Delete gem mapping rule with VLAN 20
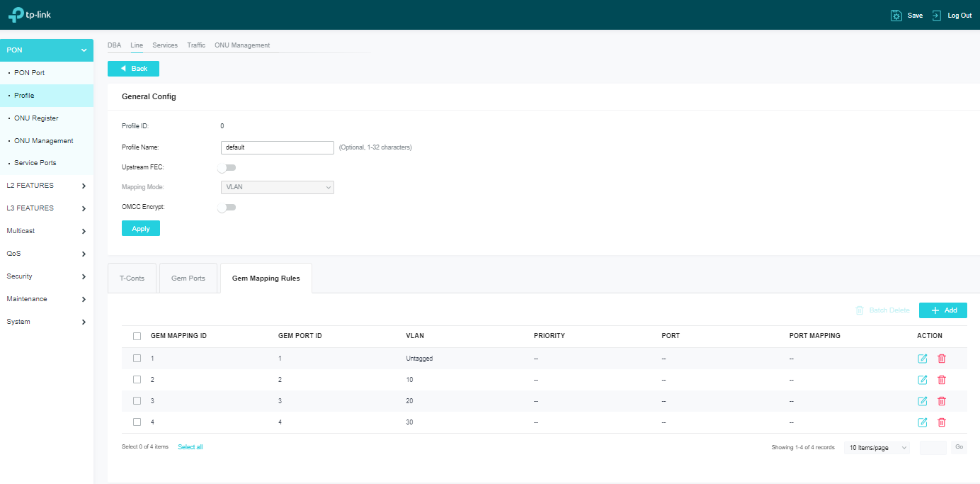The image size is (980, 484). (x=942, y=401)
